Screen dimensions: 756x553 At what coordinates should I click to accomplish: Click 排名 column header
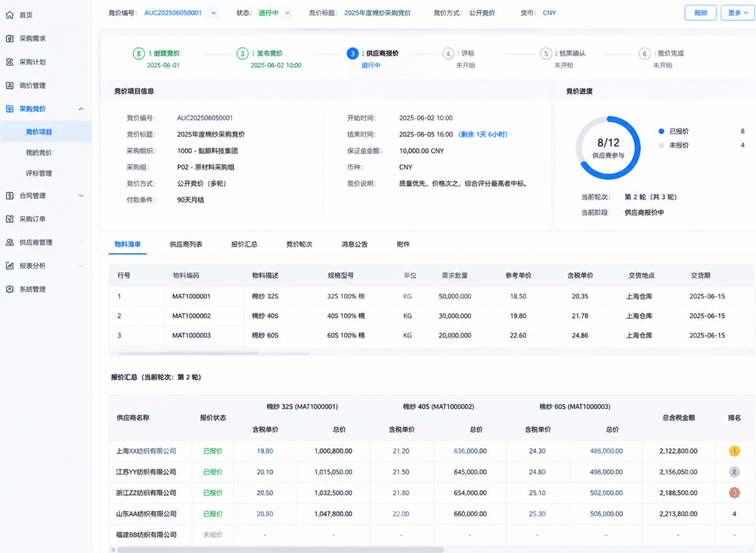click(734, 417)
